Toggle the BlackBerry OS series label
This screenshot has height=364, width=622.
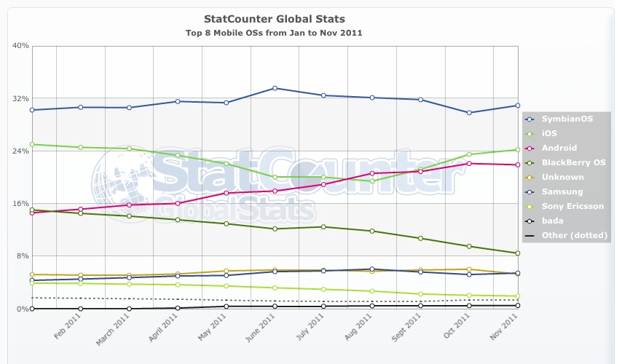574,162
